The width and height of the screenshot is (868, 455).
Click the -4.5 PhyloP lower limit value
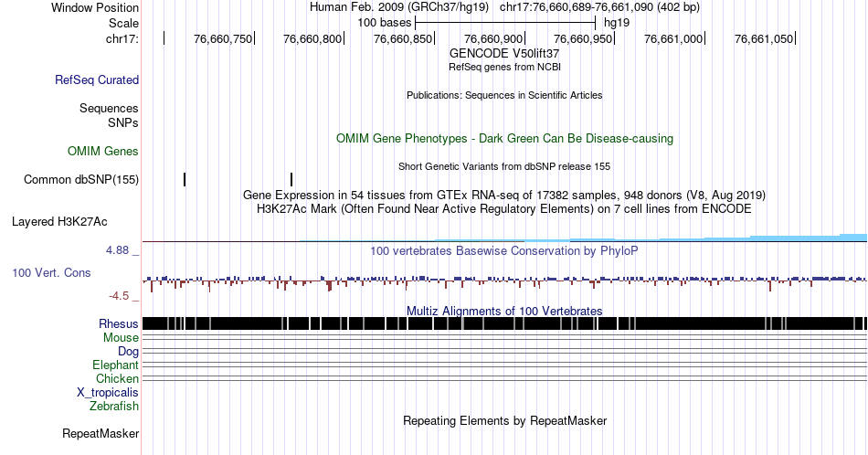click(119, 296)
